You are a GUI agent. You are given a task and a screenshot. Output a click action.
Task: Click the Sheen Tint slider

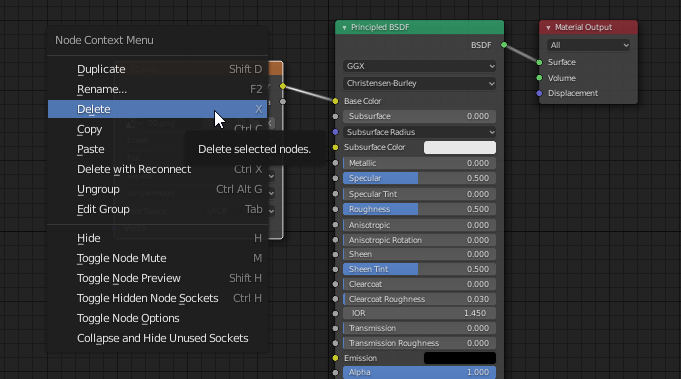click(x=420, y=269)
